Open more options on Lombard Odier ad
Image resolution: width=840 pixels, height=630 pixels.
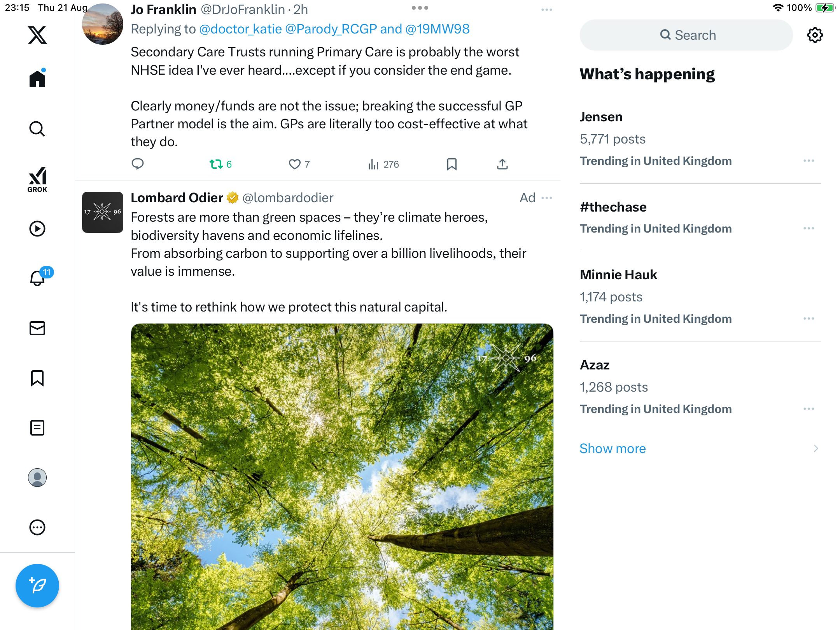(547, 198)
